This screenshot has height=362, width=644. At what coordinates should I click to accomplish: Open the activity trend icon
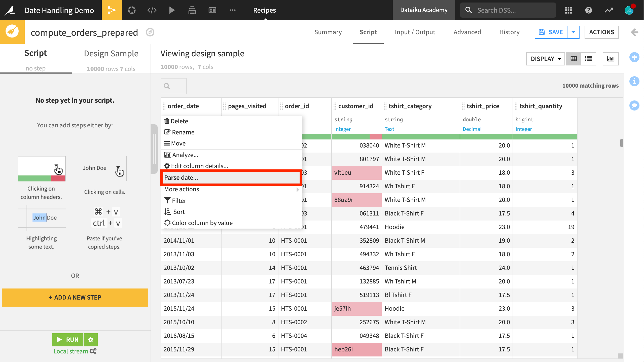pos(609,10)
